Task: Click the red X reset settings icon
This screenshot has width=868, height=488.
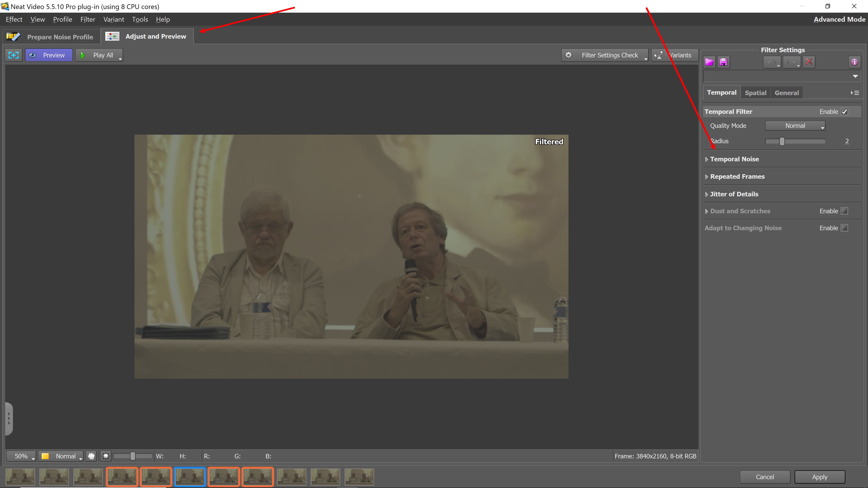Action: [809, 62]
